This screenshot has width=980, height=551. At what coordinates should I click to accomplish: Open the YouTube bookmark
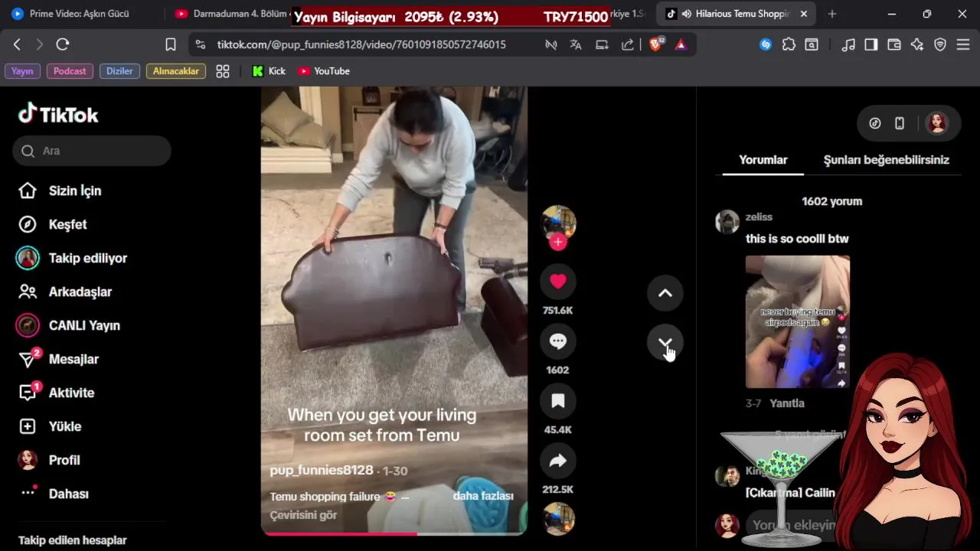tap(324, 71)
